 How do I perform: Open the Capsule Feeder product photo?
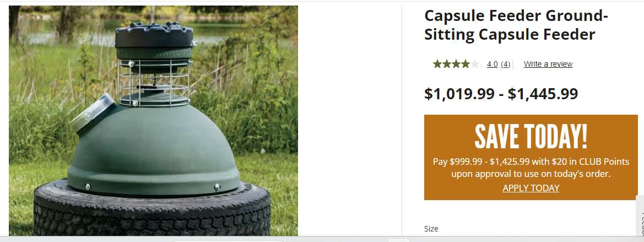[153, 120]
